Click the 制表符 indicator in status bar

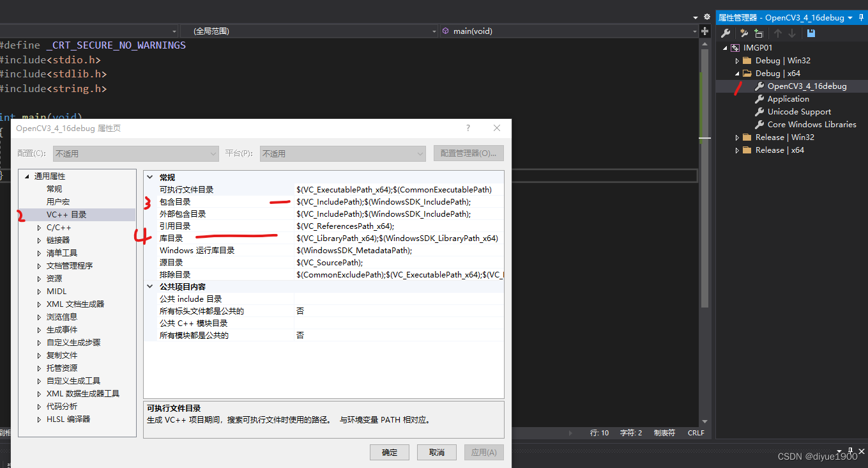tap(664, 433)
